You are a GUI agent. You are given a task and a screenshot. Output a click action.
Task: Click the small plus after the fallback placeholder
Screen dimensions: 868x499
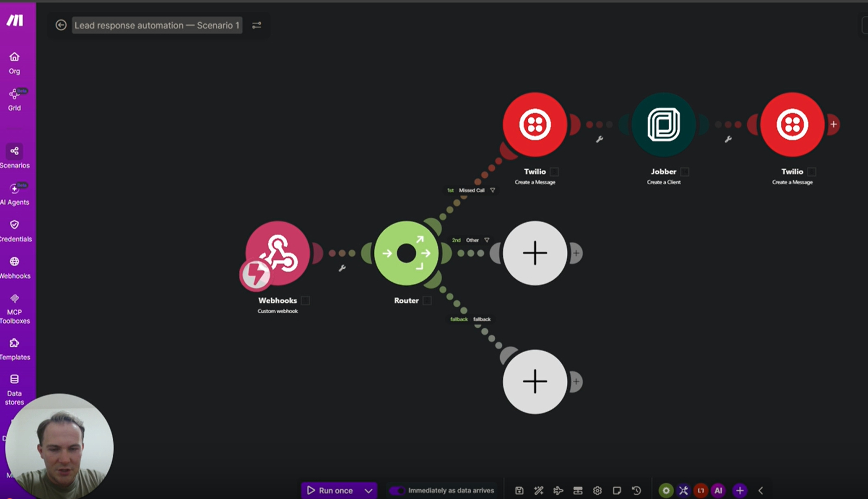(x=576, y=381)
